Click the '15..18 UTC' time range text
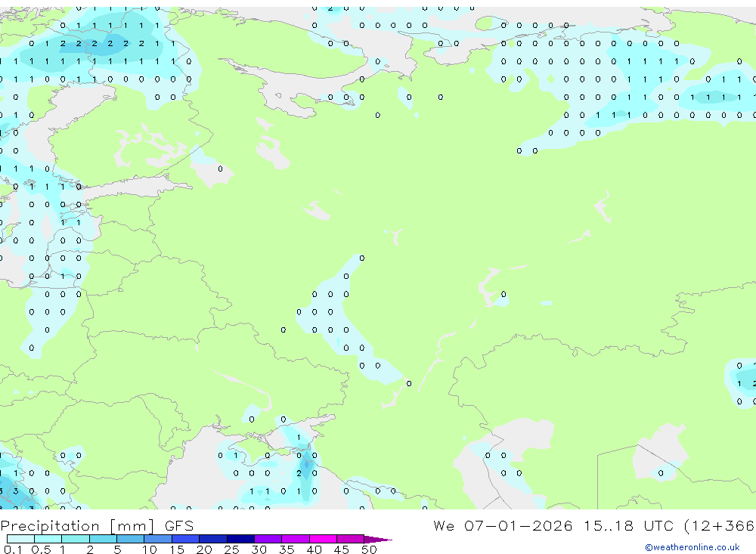This screenshot has height=554, width=756. pos(628,526)
